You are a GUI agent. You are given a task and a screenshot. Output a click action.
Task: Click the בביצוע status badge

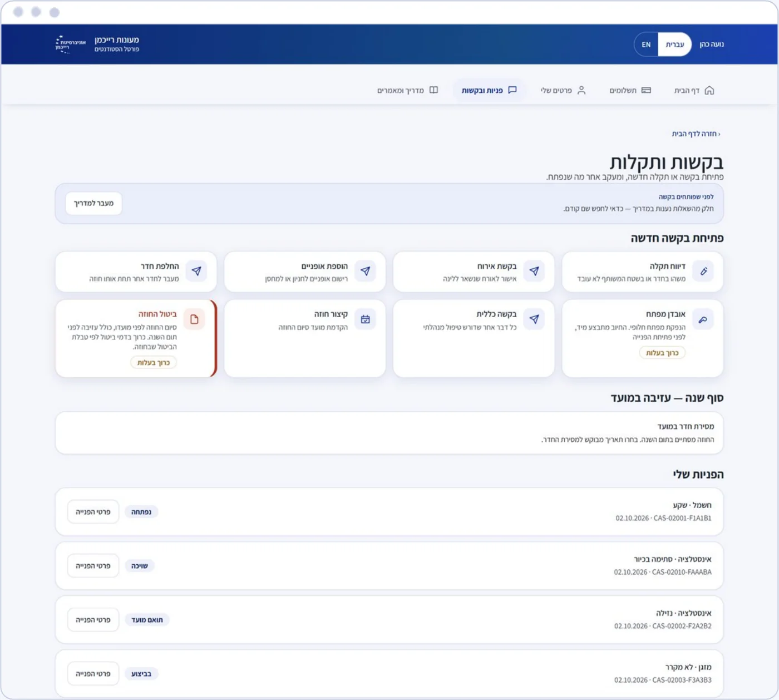[x=141, y=674]
